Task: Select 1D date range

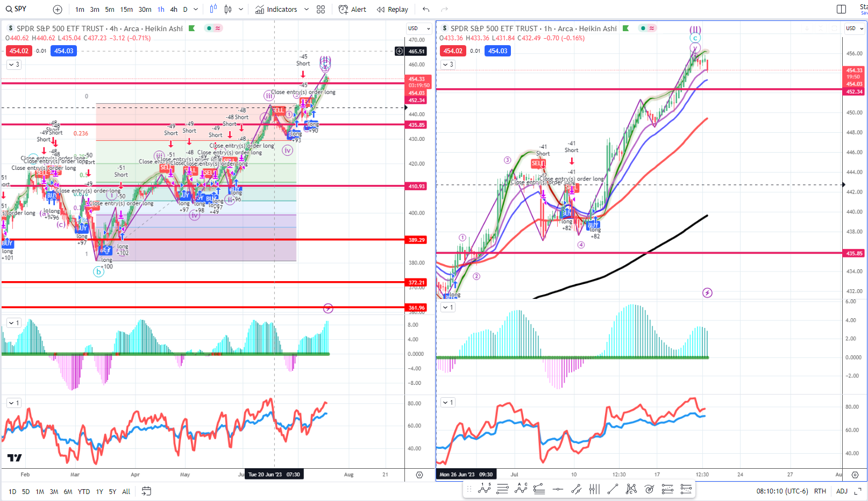Action: (x=12, y=491)
